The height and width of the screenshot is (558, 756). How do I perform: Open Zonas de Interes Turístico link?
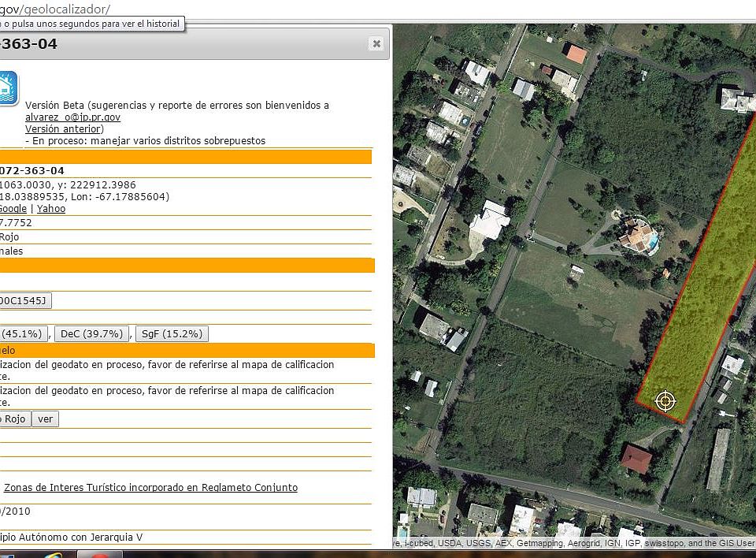click(x=151, y=488)
